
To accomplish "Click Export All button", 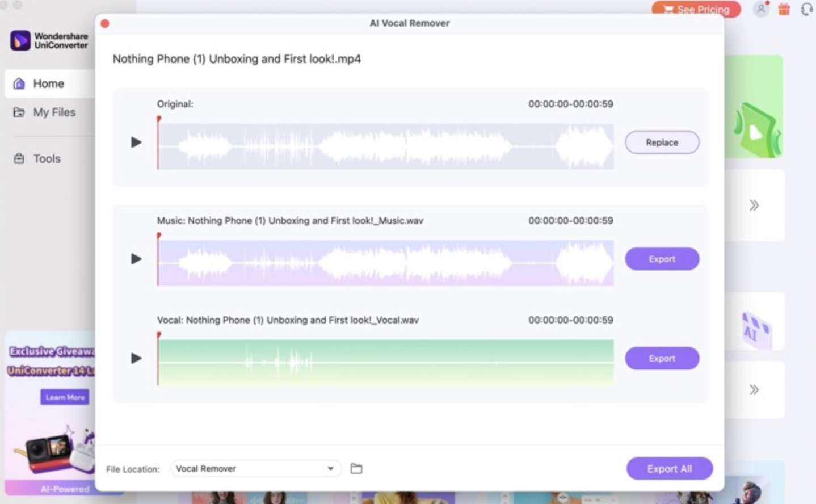I will coord(670,469).
